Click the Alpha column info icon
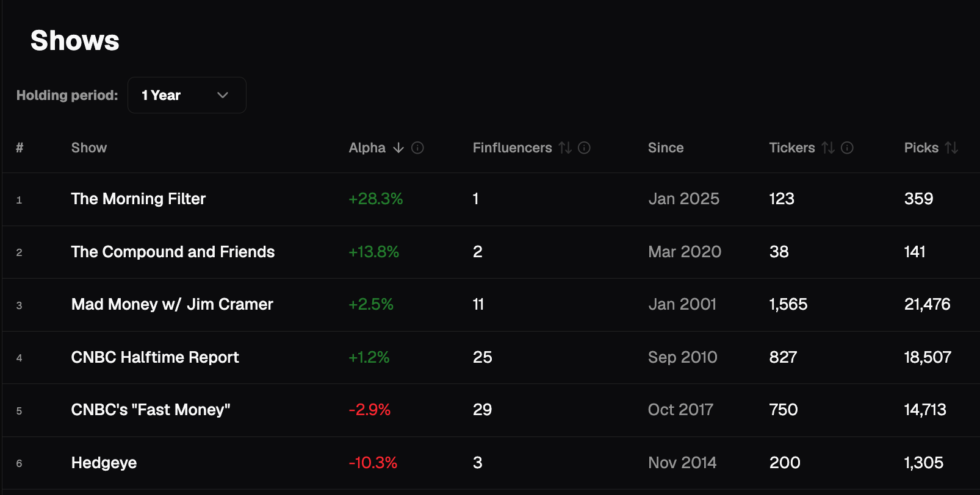This screenshot has width=980, height=495. [x=417, y=148]
